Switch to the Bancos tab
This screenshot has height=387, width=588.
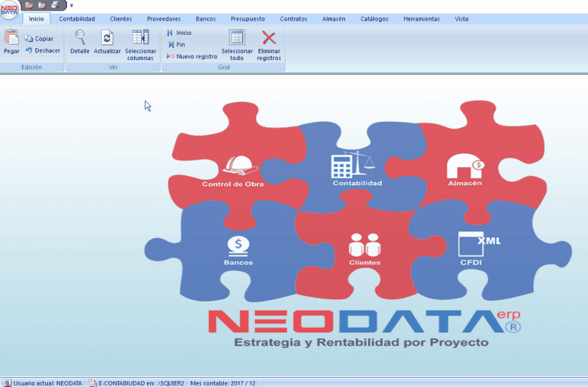206,19
